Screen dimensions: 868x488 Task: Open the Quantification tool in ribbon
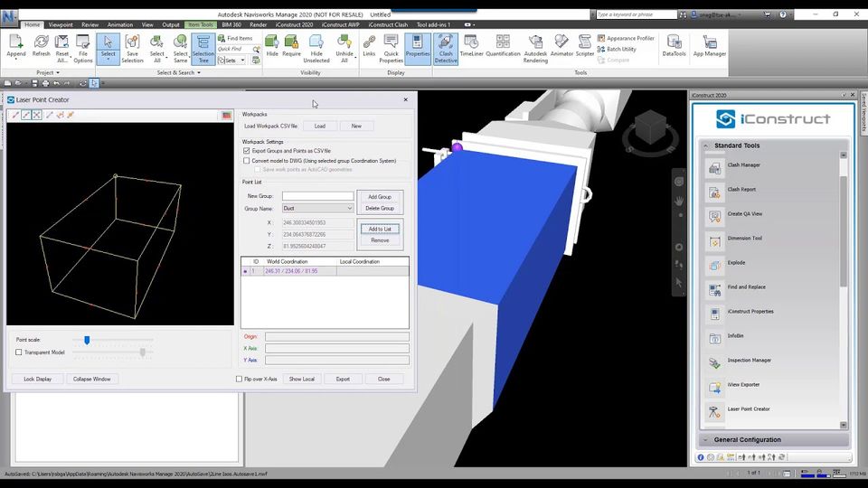[x=503, y=47]
